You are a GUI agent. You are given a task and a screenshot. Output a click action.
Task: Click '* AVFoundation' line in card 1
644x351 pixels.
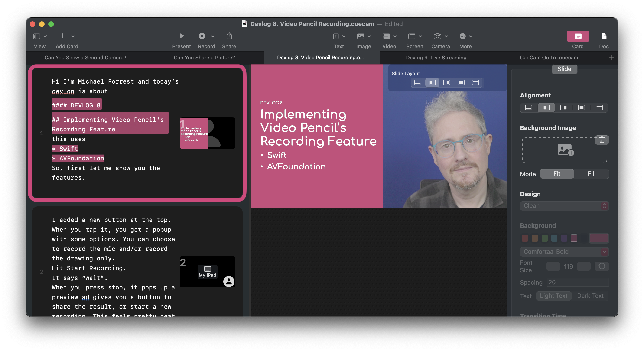[78, 158]
